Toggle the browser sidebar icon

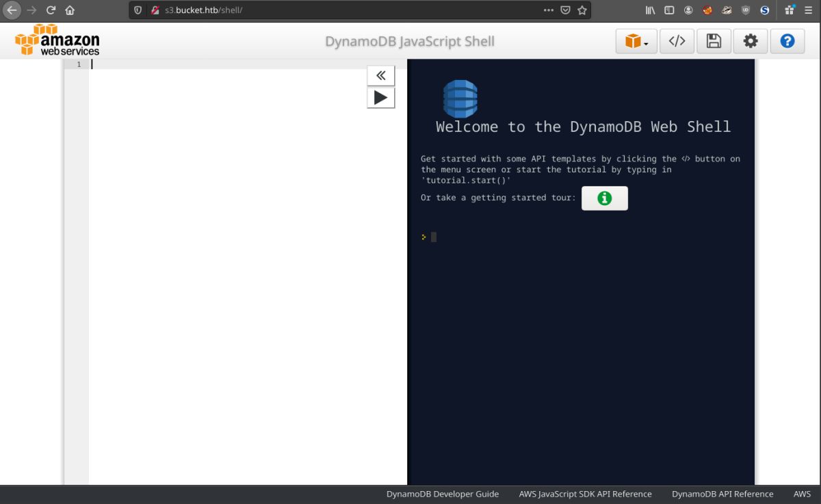coord(670,10)
